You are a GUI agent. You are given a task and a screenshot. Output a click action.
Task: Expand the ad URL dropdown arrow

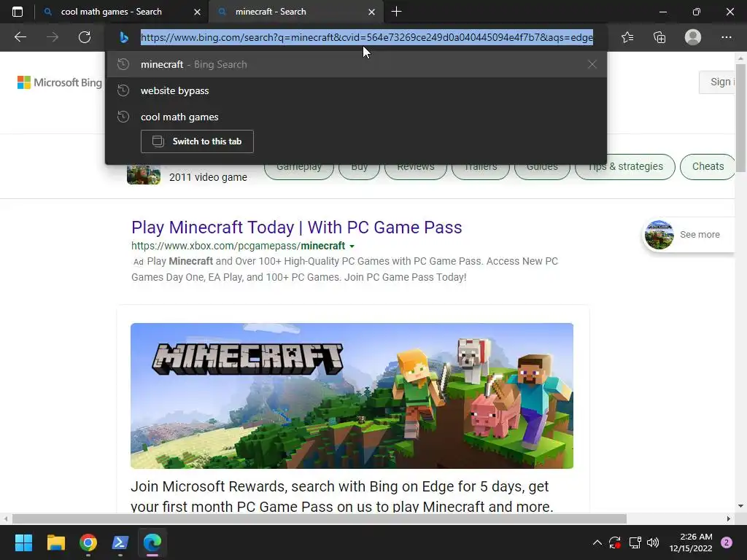352,246
